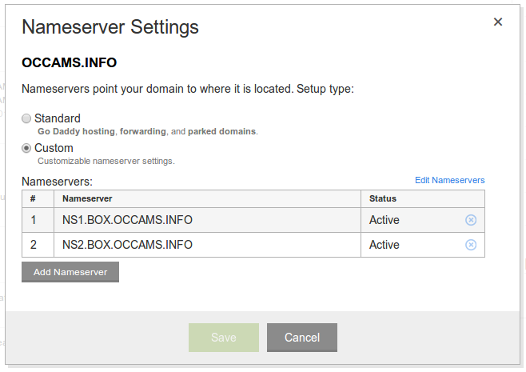The image size is (526, 372).
Task: Cancel the nameserver changes
Action: click(302, 337)
